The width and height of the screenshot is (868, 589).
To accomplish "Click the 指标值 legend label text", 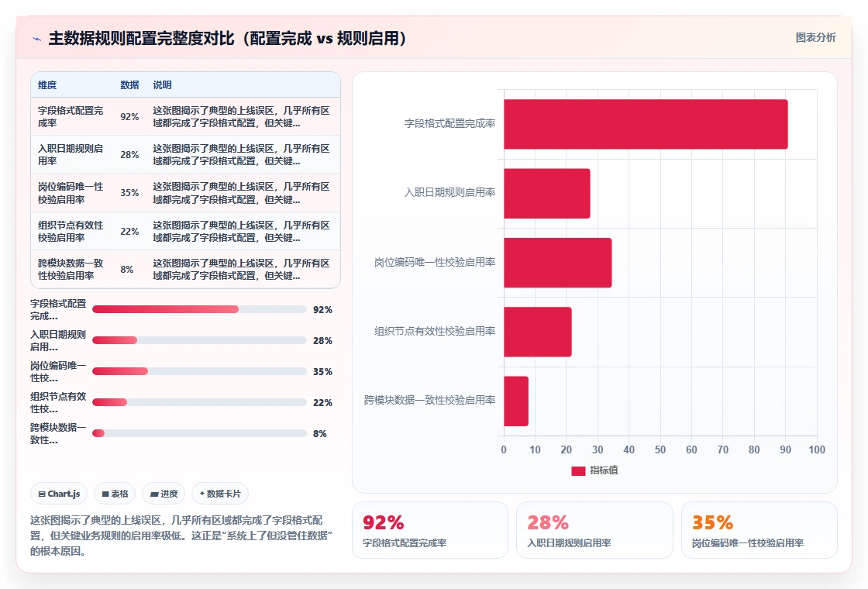I will [604, 470].
